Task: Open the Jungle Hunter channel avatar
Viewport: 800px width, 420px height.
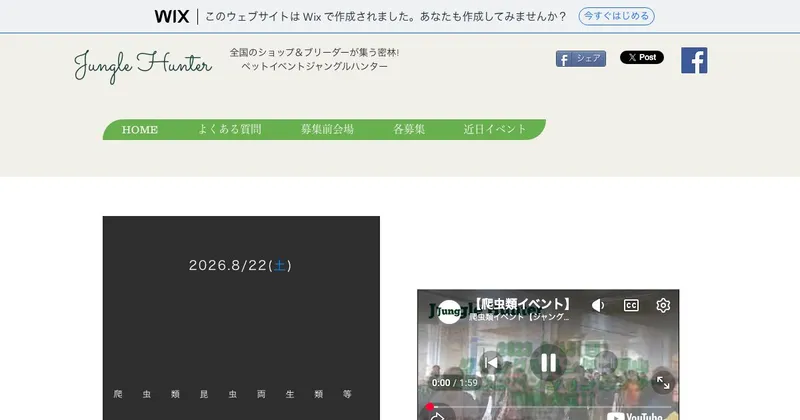Action: (x=449, y=312)
